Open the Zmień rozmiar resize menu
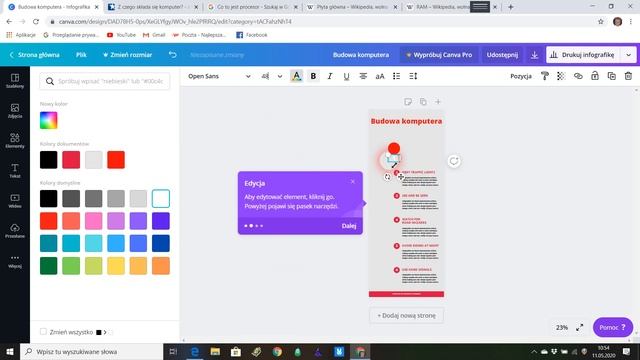Viewport: 640px width, 360px height. [x=127, y=55]
